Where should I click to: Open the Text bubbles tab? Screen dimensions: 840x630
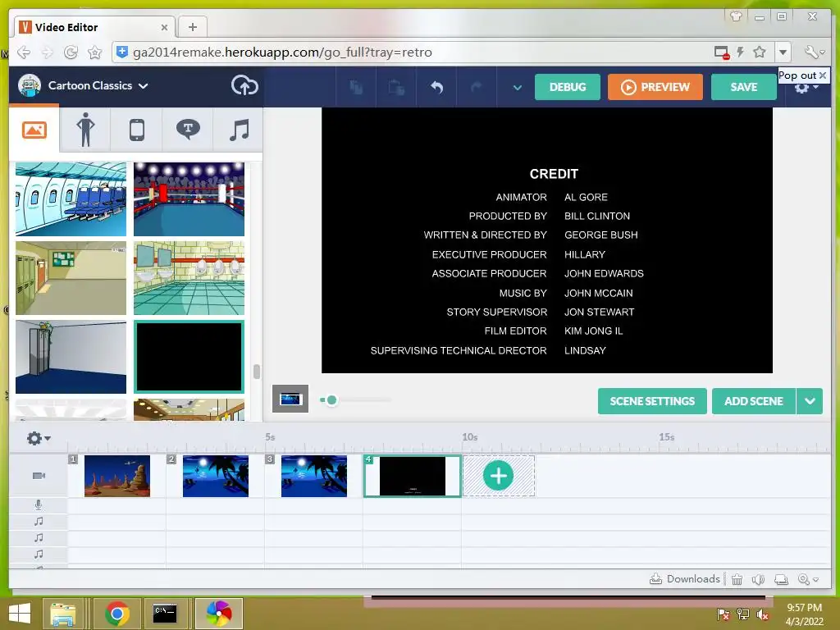188,129
